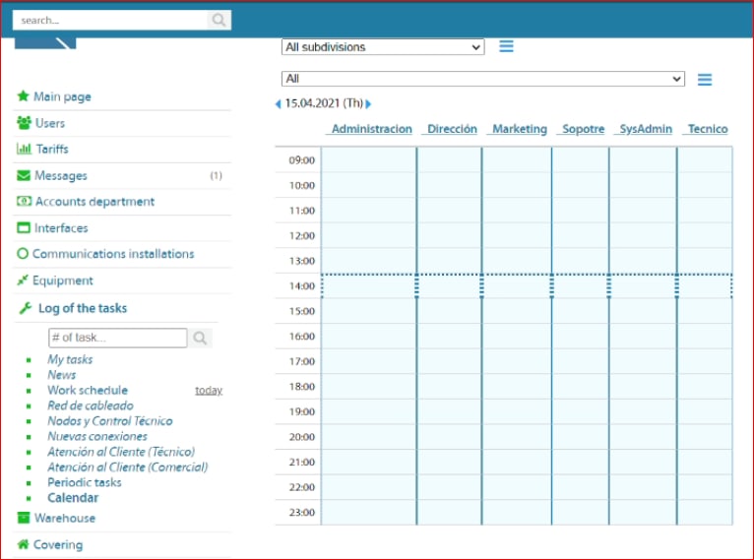This screenshot has height=560, width=754.
Task: Open the All filter dropdown
Action: (x=482, y=79)
